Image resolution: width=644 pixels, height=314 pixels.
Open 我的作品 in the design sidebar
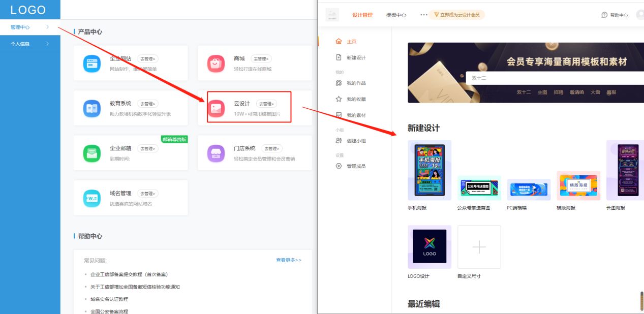[x=351, y=83]
